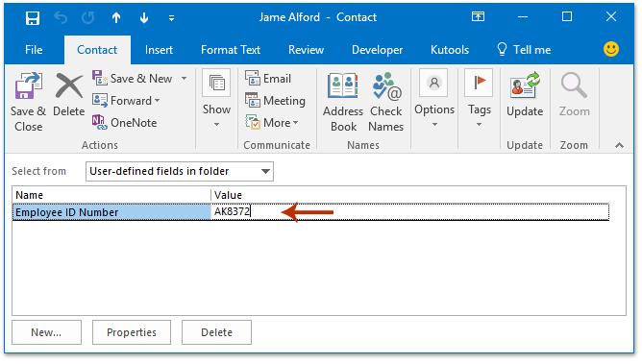Go to next item down arrow

click(x=144, y=17)
